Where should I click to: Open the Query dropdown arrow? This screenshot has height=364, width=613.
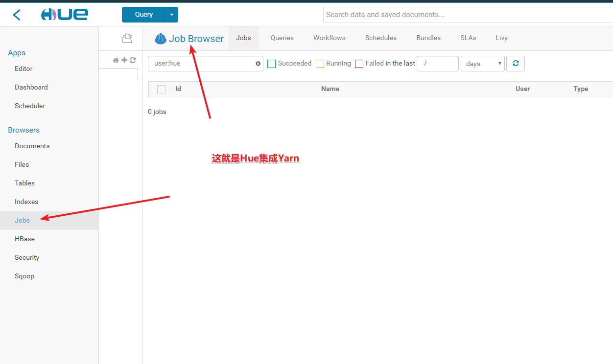point(172,15)
